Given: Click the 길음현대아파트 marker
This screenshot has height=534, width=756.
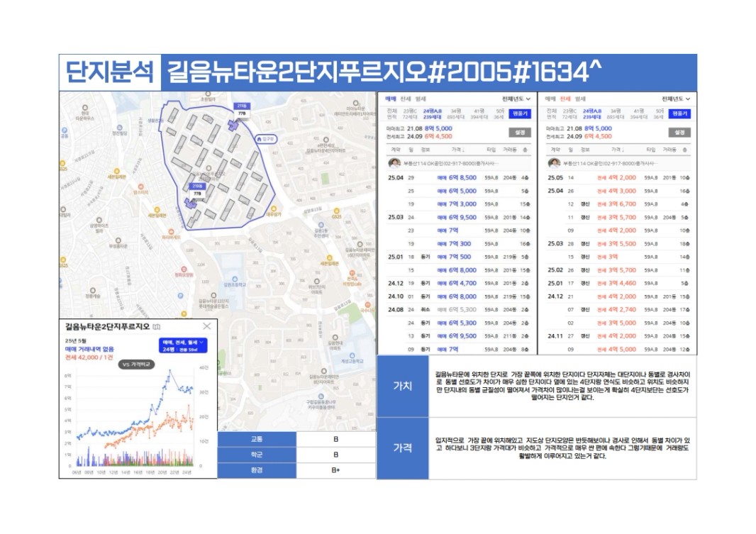Looking at the screenshot, I should (x=335, y=341).
